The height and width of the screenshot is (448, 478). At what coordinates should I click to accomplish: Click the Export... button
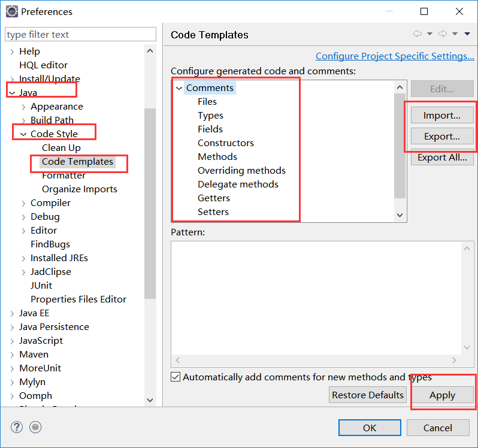tap(442, 136)
